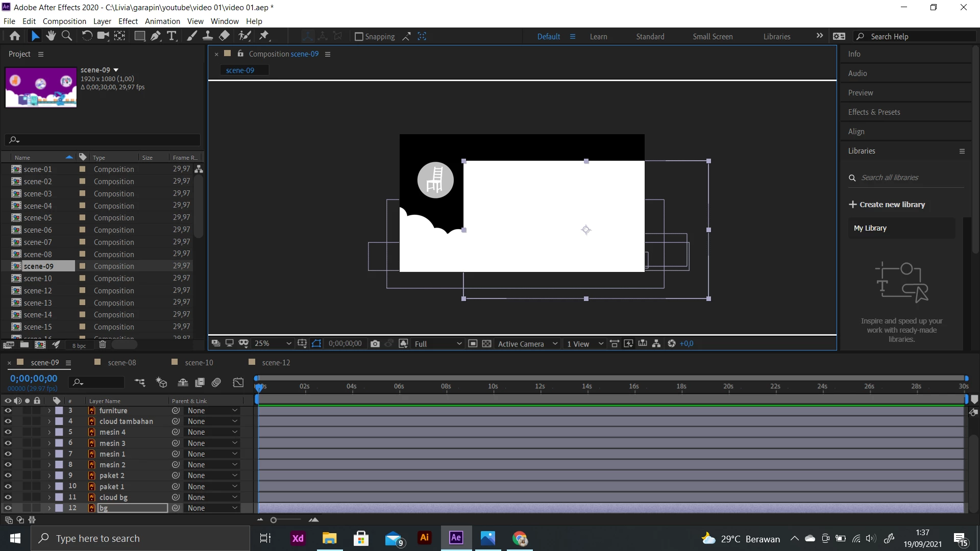
Task: Enable the Snapping checkbox
Action: click(x=359, y=37)
